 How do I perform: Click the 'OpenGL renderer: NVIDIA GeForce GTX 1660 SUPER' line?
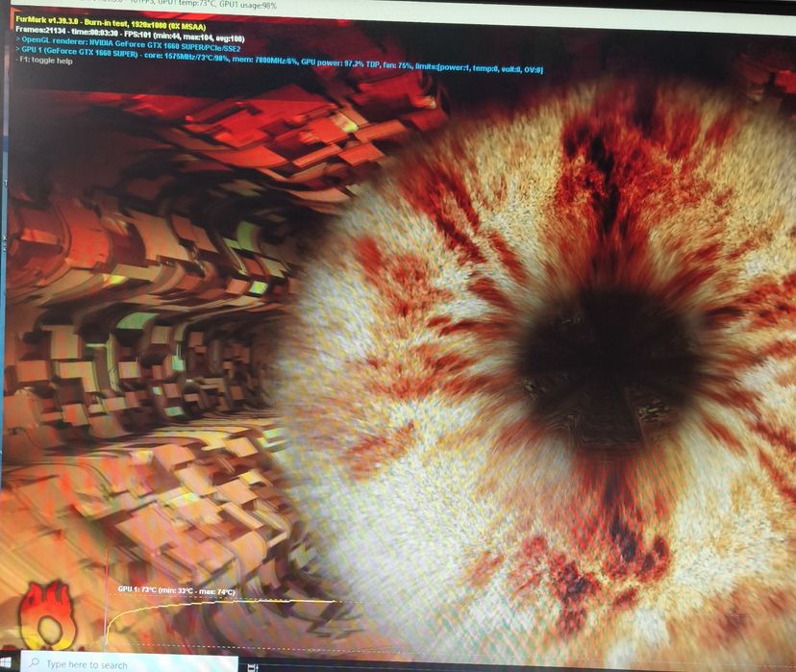click(x=129, y=44)
